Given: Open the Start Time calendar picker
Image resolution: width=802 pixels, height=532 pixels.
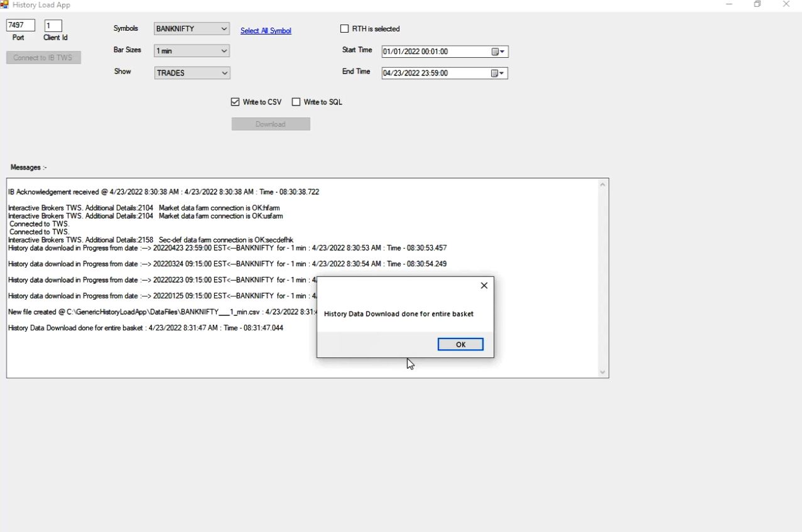Looking at the screenshot, I should (498, 52).
